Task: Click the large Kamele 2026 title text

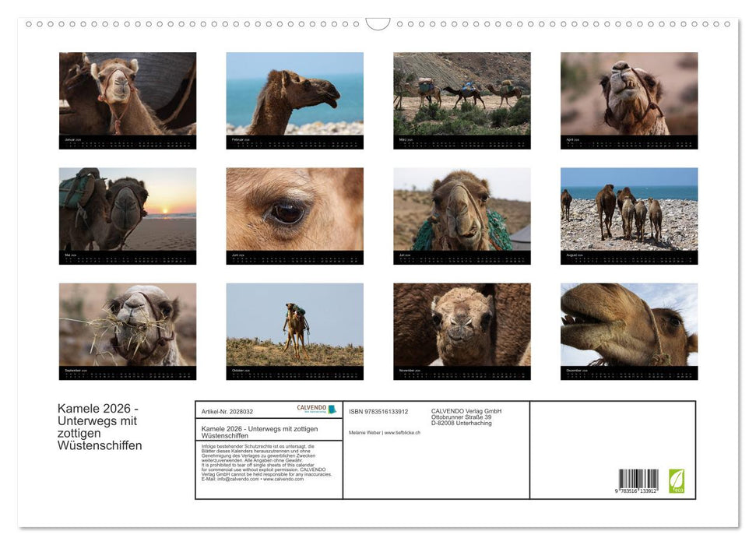Action: click(100, 427)
